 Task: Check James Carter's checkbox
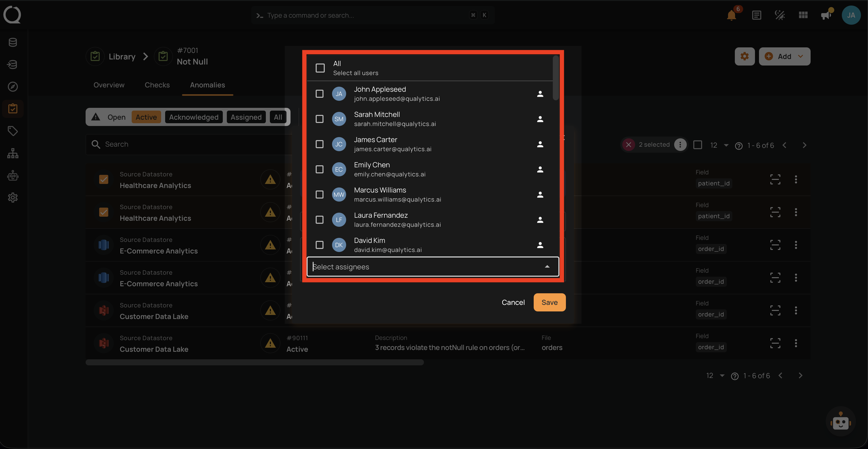[319, 144]
